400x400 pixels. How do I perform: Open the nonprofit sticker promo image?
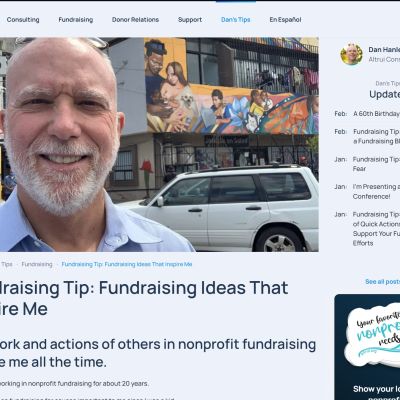[372, 338]
